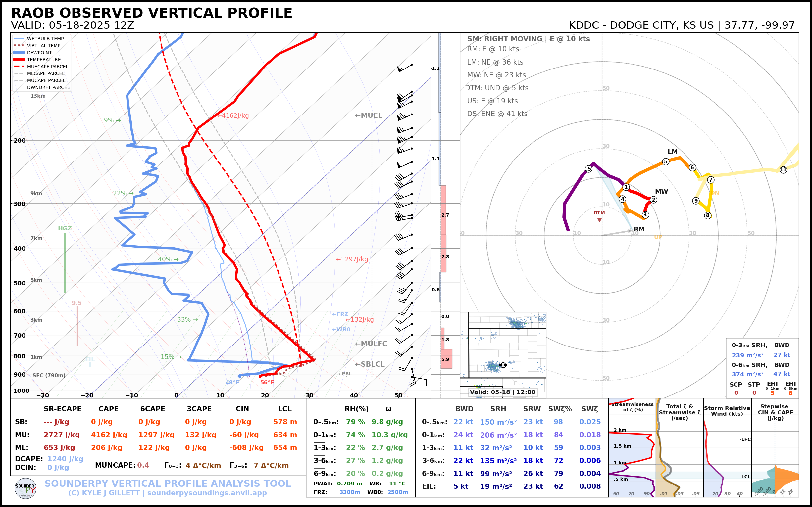Screen dimensions: 812x507
Task: Click the circled .5 km hodograph marker
Action: click(x=588, y=169)
